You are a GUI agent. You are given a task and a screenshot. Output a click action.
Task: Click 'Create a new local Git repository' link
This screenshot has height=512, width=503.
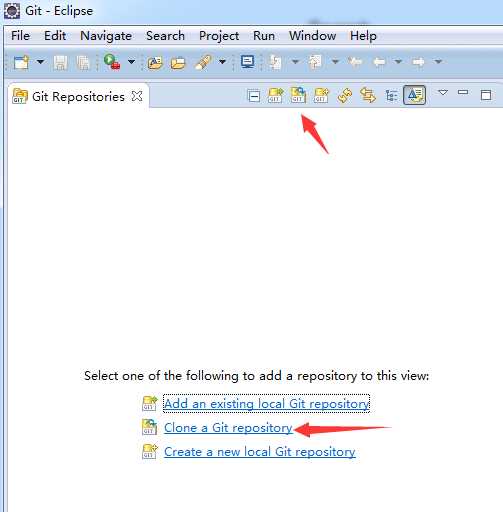point(260,452)
